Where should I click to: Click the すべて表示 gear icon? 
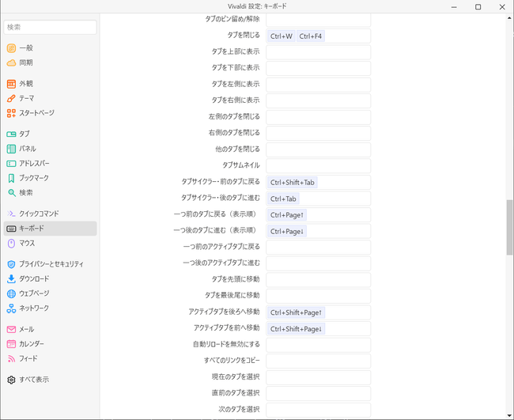[x=11, y=380]
